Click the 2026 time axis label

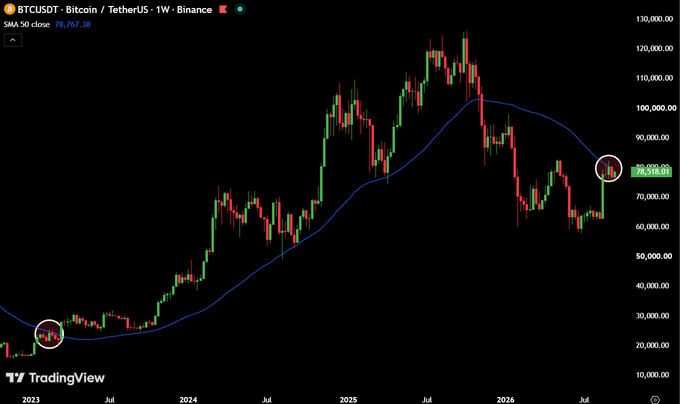tap(505, 400)
